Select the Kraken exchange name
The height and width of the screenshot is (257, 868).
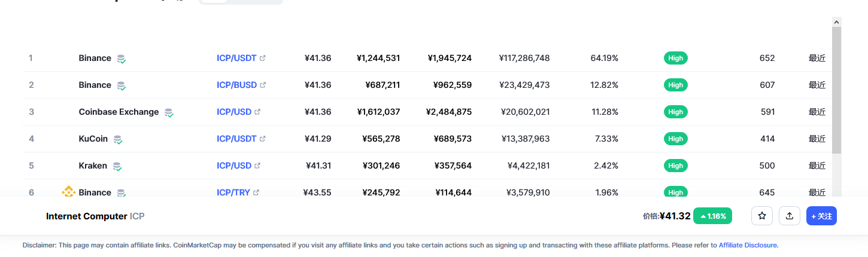(x=93, y=166)
